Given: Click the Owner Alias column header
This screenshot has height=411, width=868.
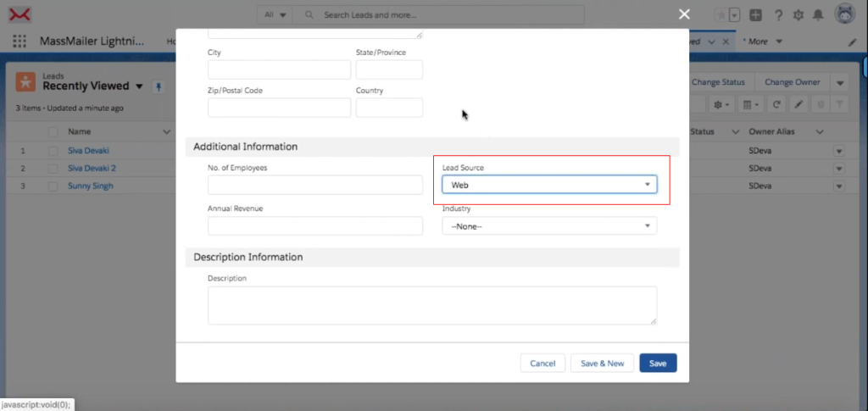Looking at the screenshot, I should [x=772, y=131].
